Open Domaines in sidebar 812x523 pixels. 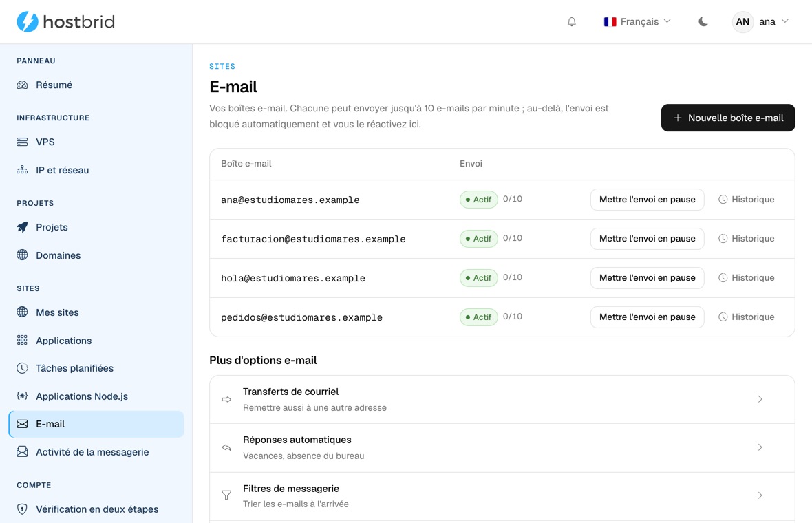click(x=96, y=255)
